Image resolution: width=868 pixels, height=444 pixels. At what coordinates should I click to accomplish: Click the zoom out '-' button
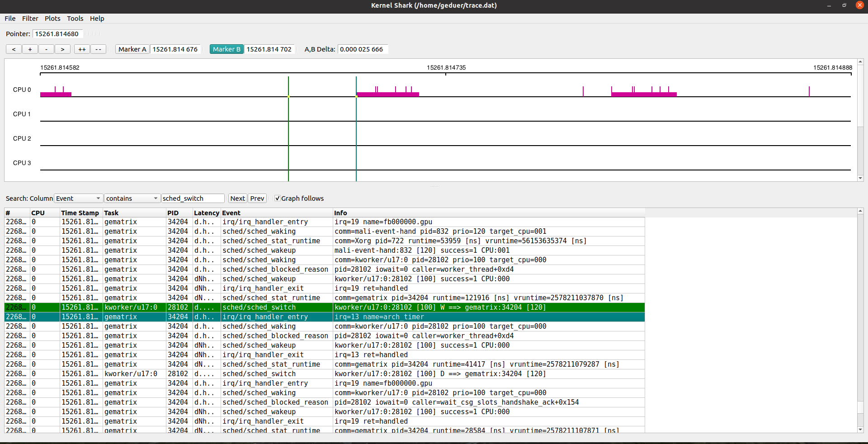coord(46,49)
